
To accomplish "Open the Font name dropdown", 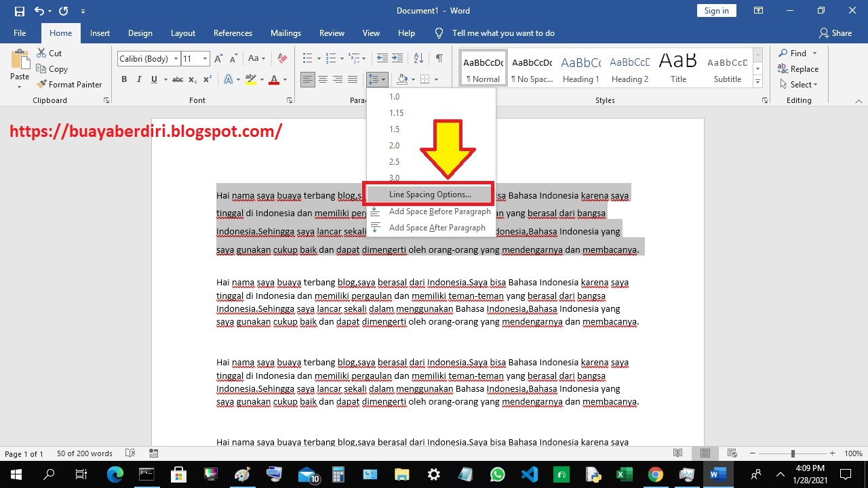I will pyautogui.click(x=176, y=59).
